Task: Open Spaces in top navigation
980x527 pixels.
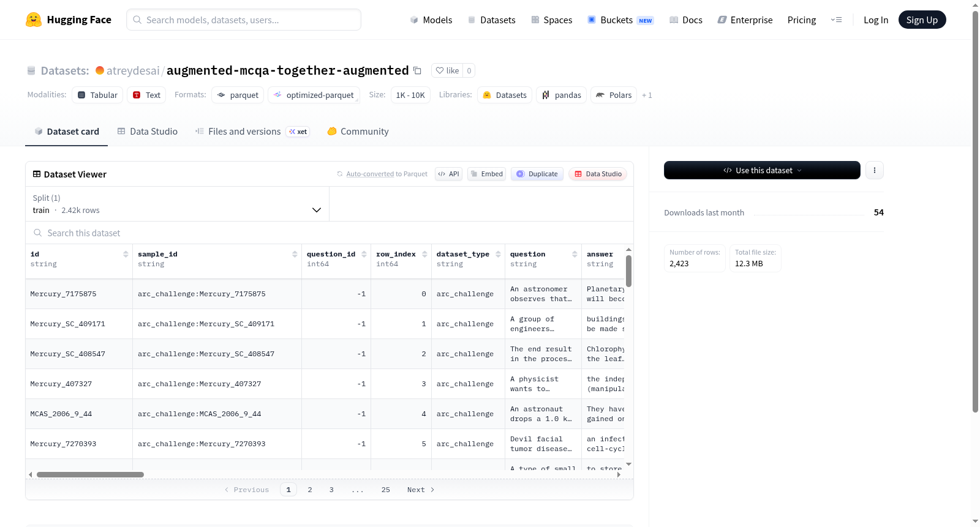Action: coord(552,20)
